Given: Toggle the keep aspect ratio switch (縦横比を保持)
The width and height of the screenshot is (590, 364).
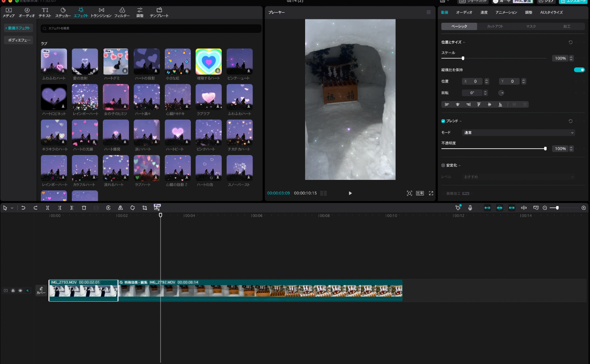Looking at the screenshot, I should tap(579, 70).
